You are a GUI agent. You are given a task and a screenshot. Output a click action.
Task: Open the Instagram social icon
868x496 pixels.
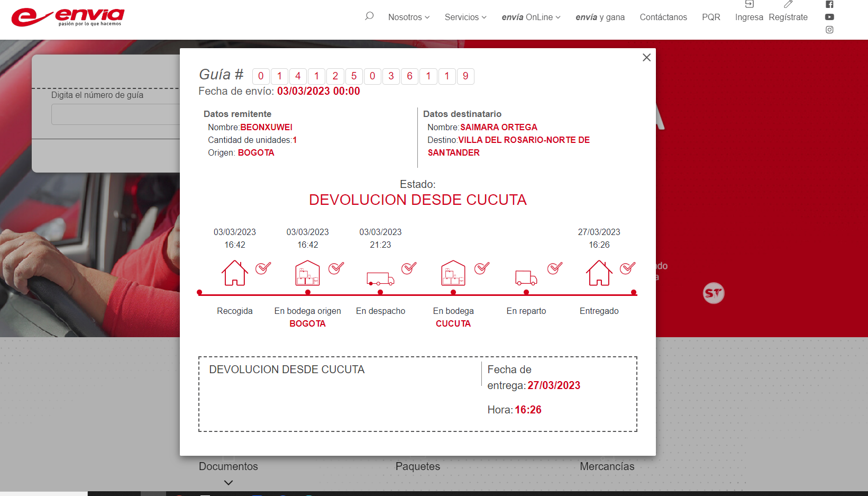point(829,30)
